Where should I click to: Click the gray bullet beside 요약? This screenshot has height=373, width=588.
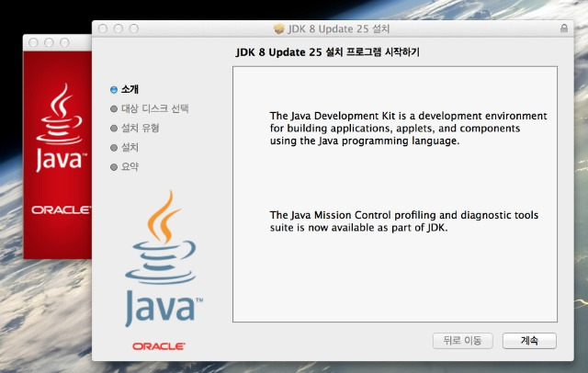tap(114, 167)
